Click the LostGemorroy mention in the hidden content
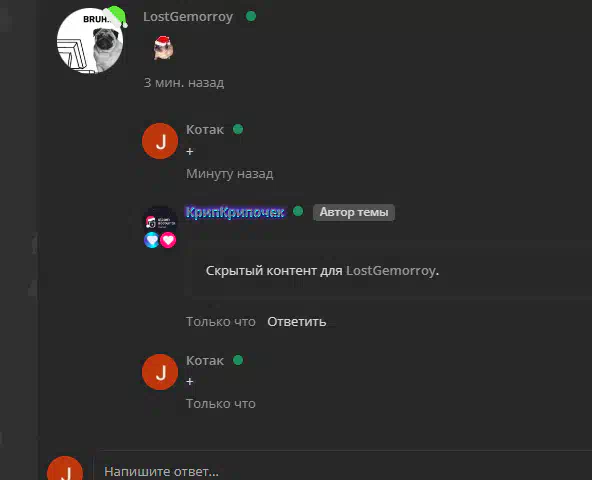The image size is (592, 480). tap(391, 271)
